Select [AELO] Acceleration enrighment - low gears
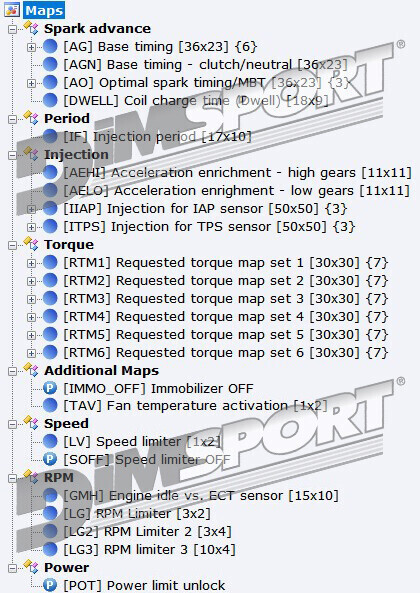The image size is (420, 593). click(x=236, y=191)
